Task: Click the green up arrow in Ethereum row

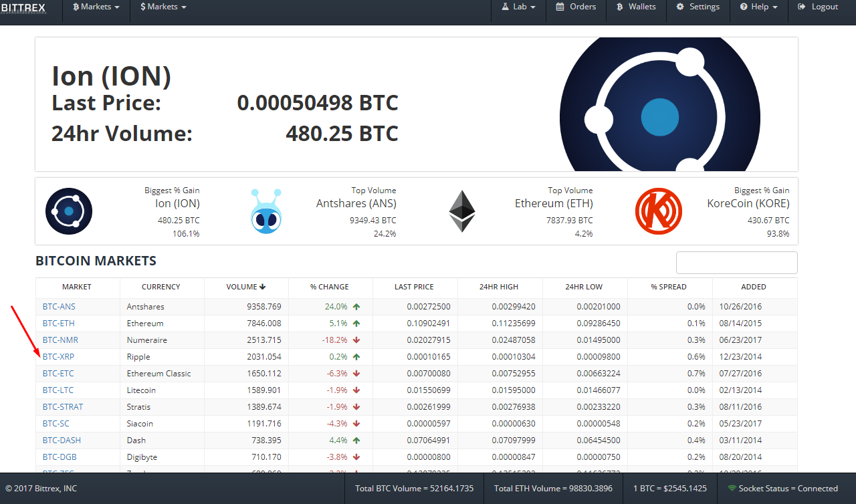Action: tap(356, 324)
